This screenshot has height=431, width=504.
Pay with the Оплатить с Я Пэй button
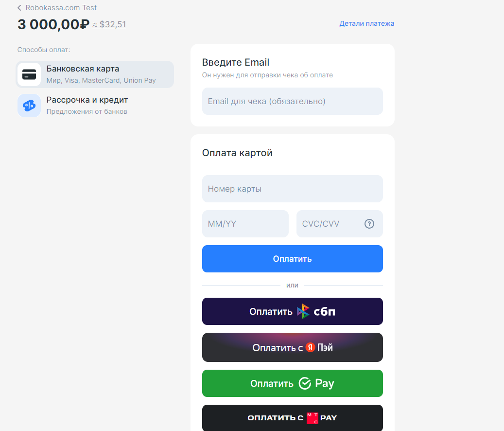pos(293,347)
